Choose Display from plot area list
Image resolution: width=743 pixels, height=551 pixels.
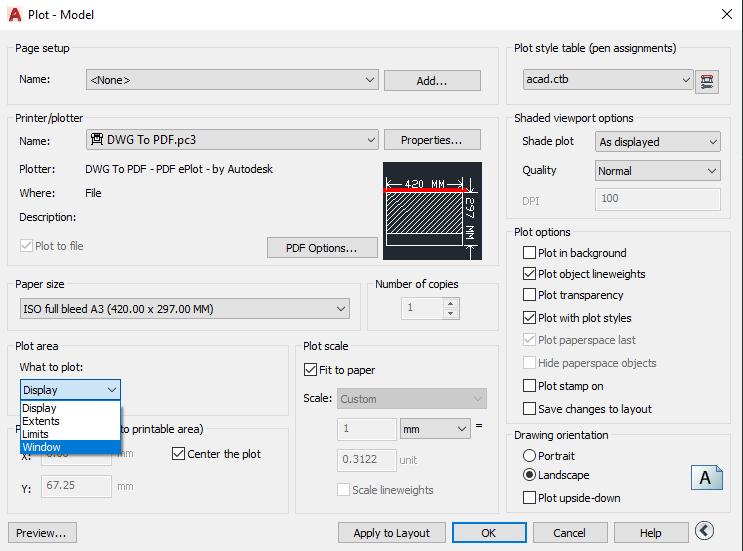coord(70,408)
